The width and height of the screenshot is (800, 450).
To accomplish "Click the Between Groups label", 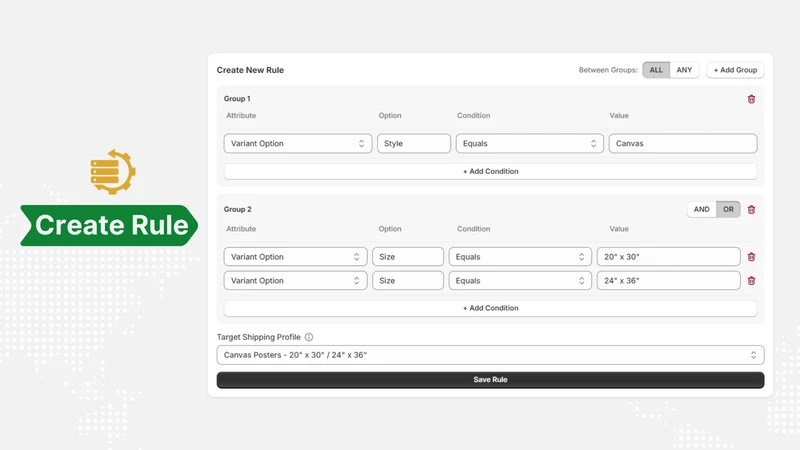I will pos(608,70).
